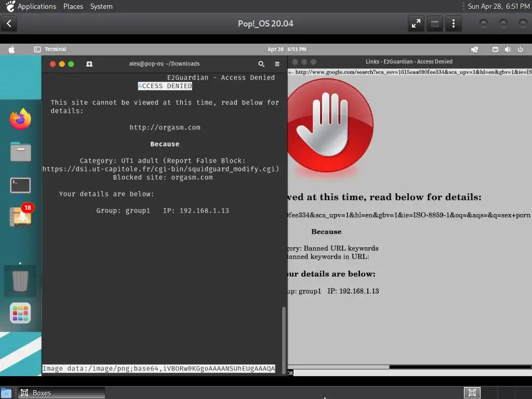Click the Boxes tray icon at bottom right
532x399 pixels.
point(472,393)
